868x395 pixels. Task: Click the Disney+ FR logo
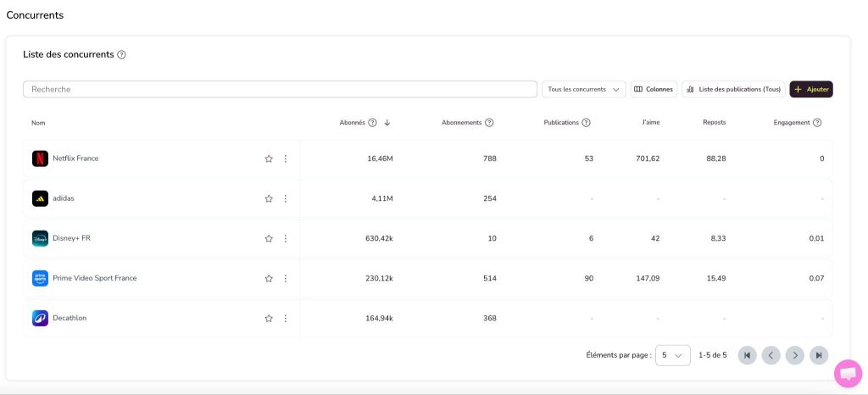tap(40, 238)
